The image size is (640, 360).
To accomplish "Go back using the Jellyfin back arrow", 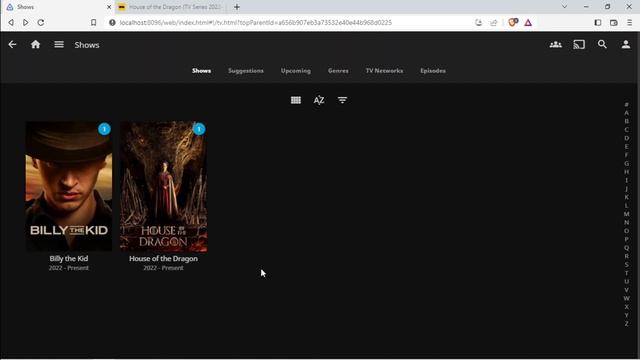I will 12,44.
